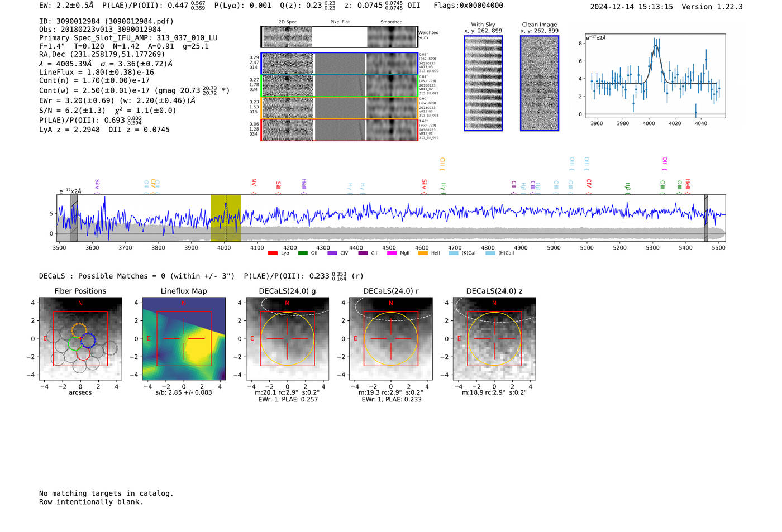Click the Primary Spec_Slot_IFU_AMP line

(128, 38)
